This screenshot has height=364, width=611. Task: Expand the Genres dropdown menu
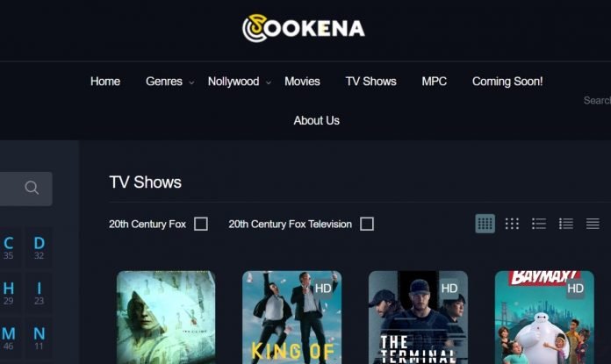pos(169,82)
